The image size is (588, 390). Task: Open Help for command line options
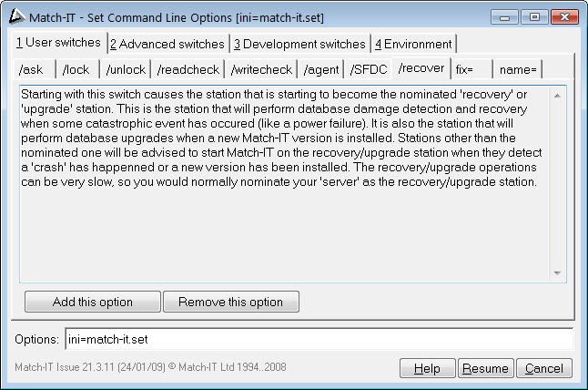(427, 368)
